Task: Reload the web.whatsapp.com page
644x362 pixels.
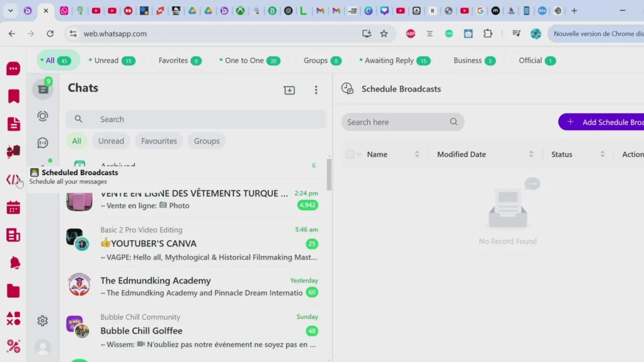Action: (x=50, y=34)
